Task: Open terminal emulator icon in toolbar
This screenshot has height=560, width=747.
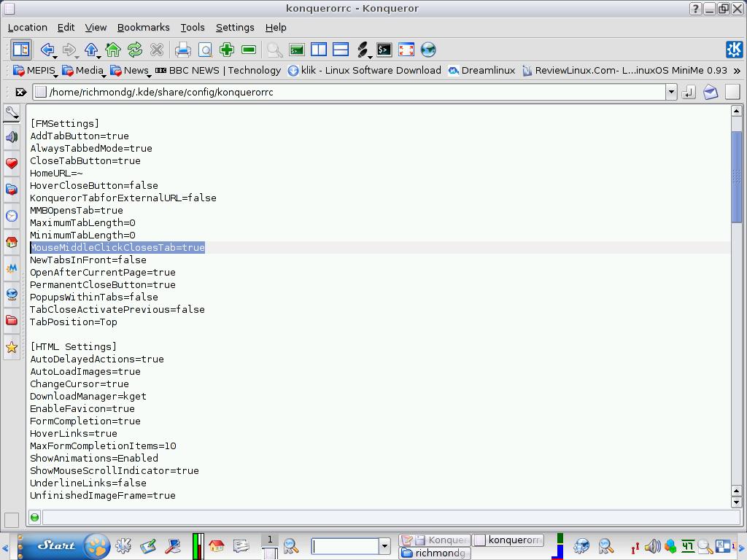Action: pos(384,50)
